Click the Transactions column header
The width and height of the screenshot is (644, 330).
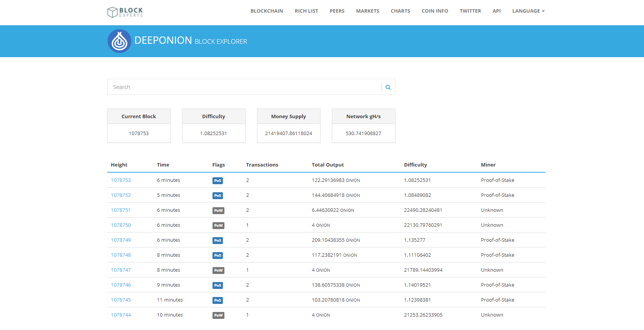[x=262, y=165]
